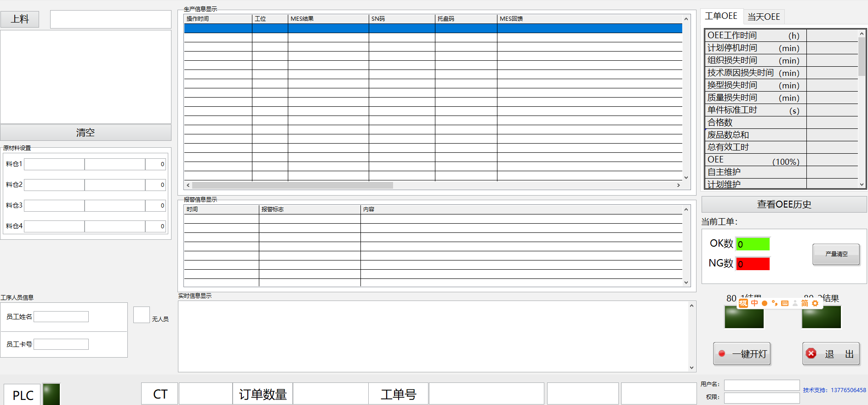Click the 实时信息显示 text area
This screenshot has height=405, width=868.
(433, 336)
